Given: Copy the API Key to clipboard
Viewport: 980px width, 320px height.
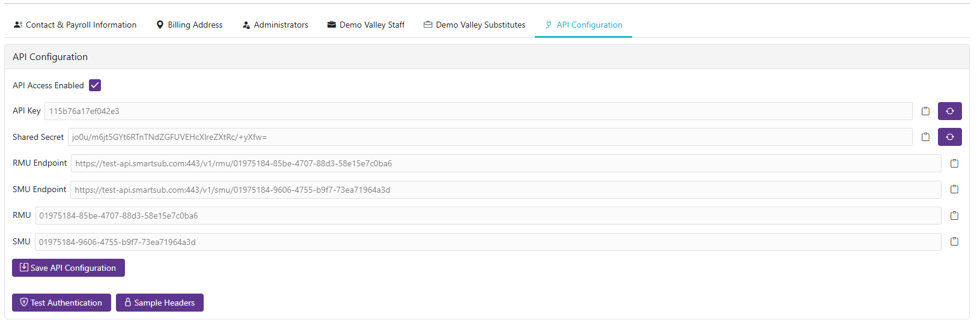Looking at the screenshot, I should 925,111.
